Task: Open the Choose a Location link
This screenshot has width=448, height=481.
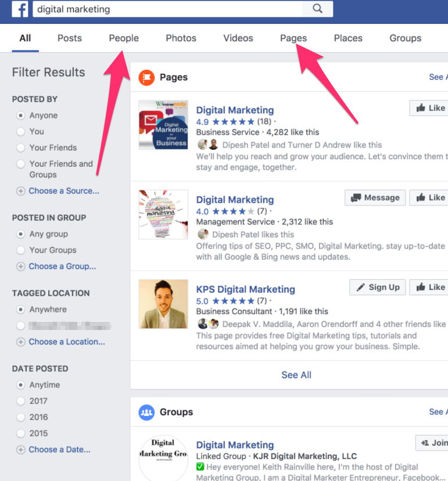Action: (x=67, y=342)
